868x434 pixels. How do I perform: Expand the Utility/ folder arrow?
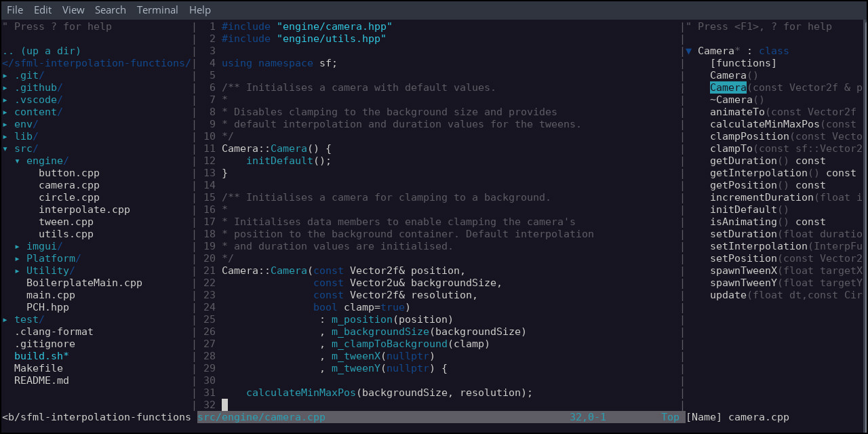click(x=17, y=271)
